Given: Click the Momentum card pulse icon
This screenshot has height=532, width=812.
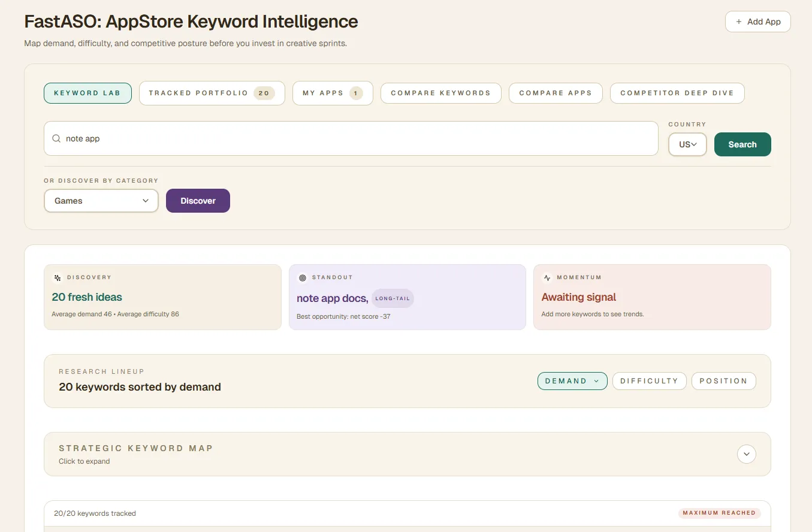Looking at the screenshot, I should pos(547,277).
